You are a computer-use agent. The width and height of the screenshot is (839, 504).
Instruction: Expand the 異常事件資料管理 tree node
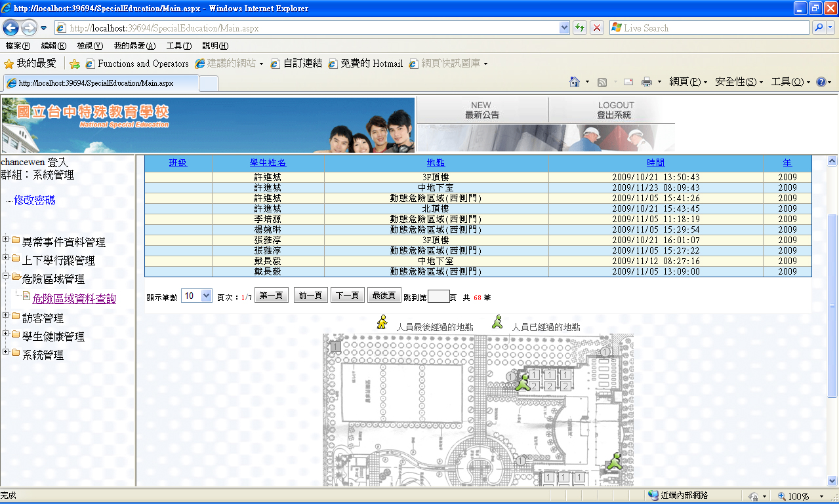pos(6,239)
